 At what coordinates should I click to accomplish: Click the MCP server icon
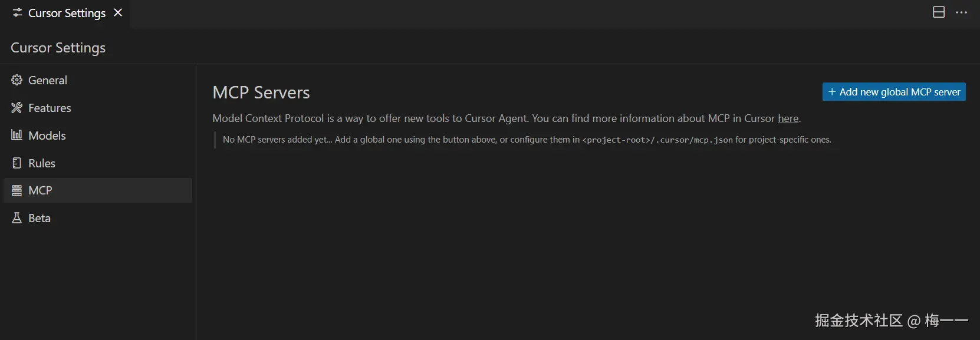point(17,190)
